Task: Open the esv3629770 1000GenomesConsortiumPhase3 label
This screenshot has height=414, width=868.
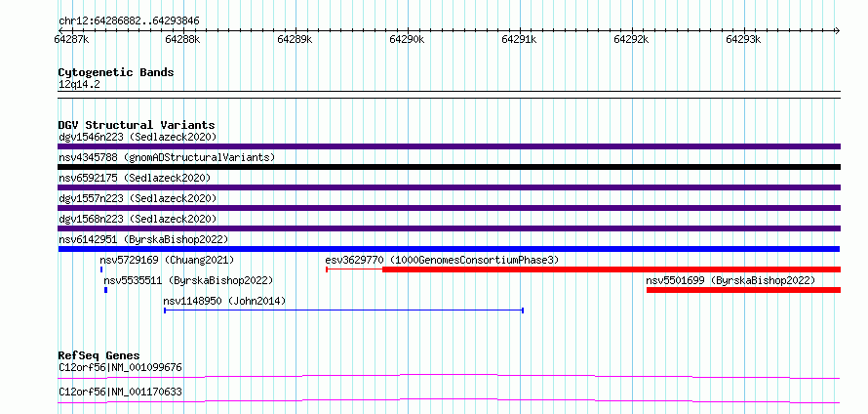Action: point(442,260)
